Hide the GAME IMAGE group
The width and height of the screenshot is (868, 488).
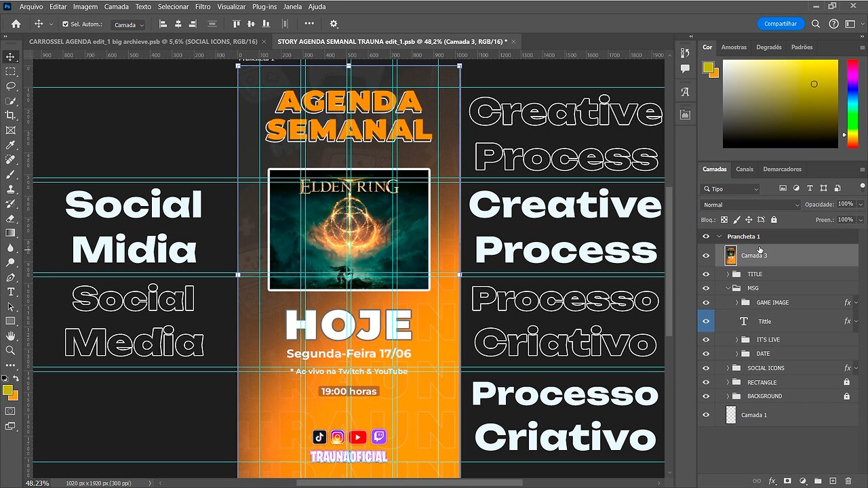(x=706, y=303)
